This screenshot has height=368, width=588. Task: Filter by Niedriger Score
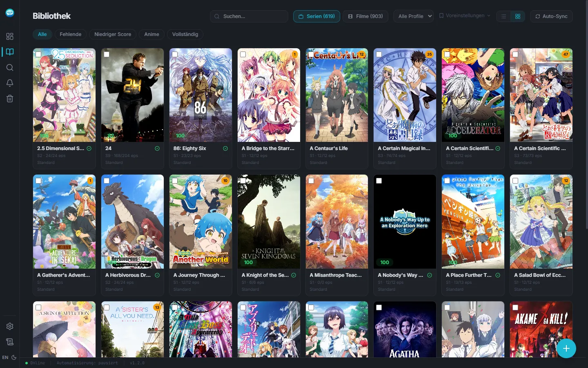pos(113,34)
